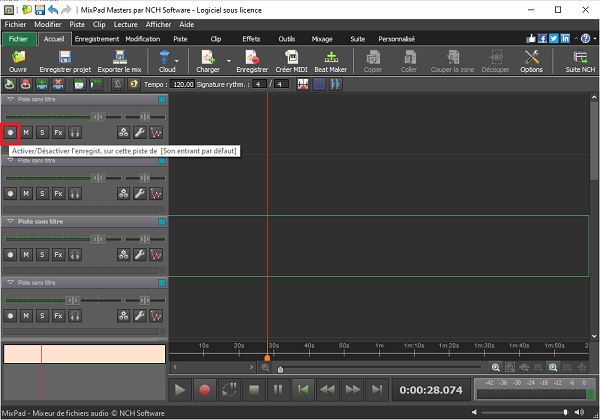The width and height of the screenshot is (600, 420).
Task: Open Suite NCH
Action: coord(580,61)
